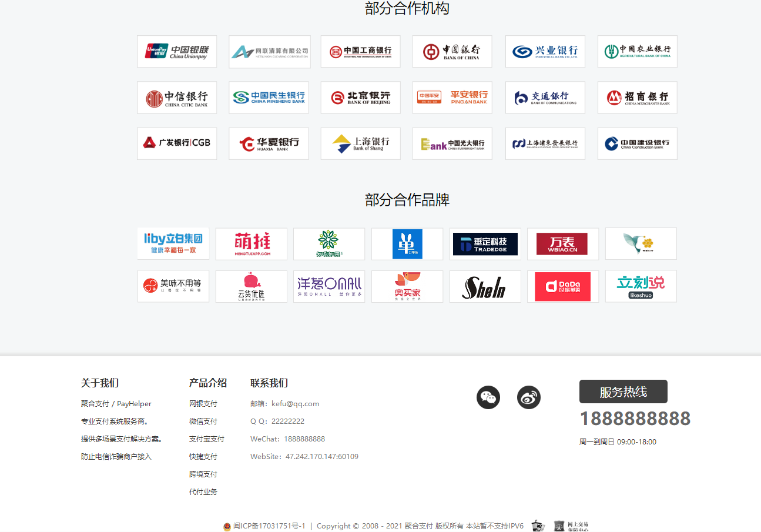761x532 pixels.
Task: Click the 闽ICP备17031751号-1 filing link
Action: click(269, 526)
